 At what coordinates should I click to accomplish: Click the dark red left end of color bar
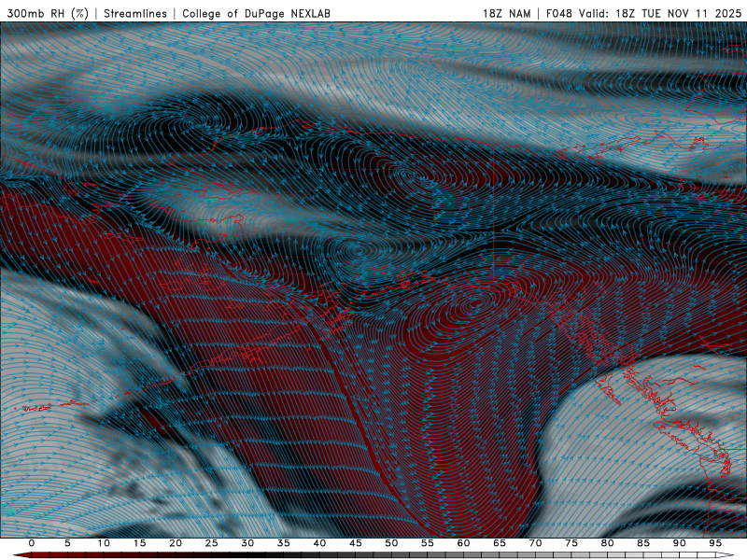click(x=21, y=555)
